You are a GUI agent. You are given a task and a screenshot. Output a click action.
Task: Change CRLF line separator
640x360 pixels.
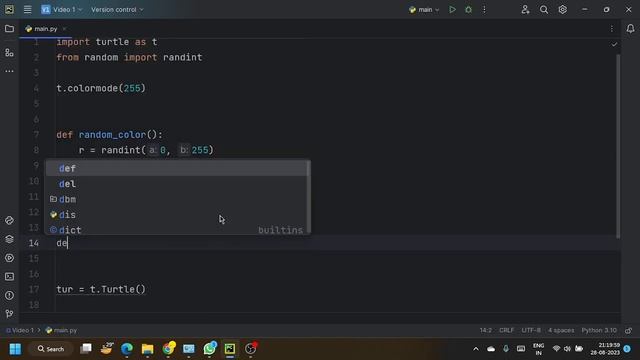pos(507,330)
